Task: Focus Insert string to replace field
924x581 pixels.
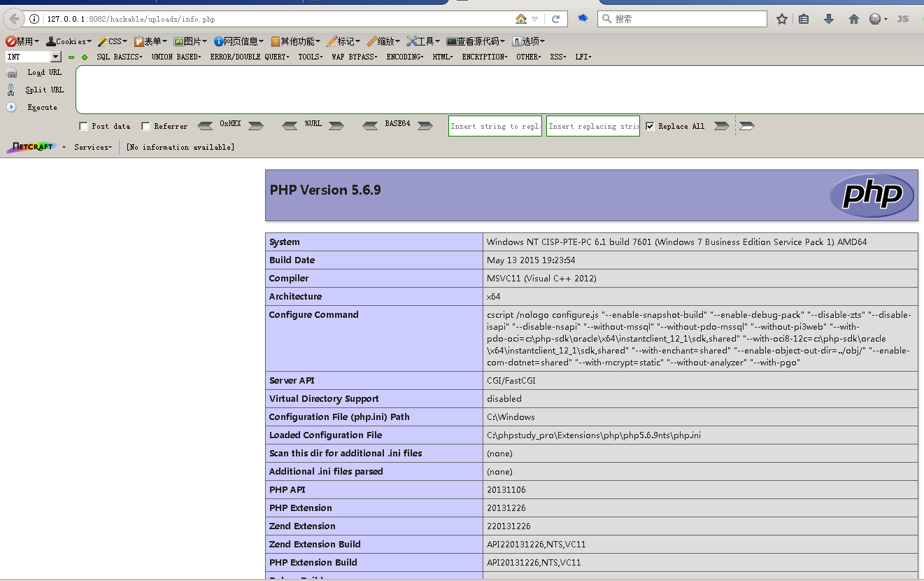Action: coord(495,126)
